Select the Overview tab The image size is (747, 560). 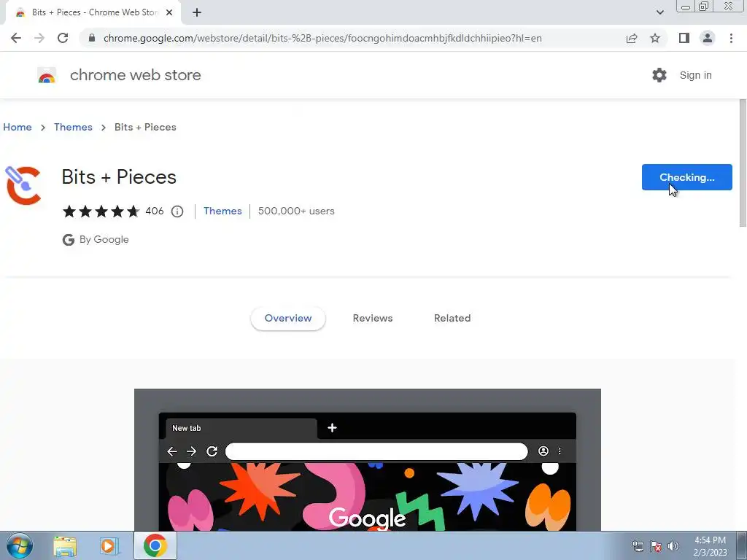tap(287, 318)
